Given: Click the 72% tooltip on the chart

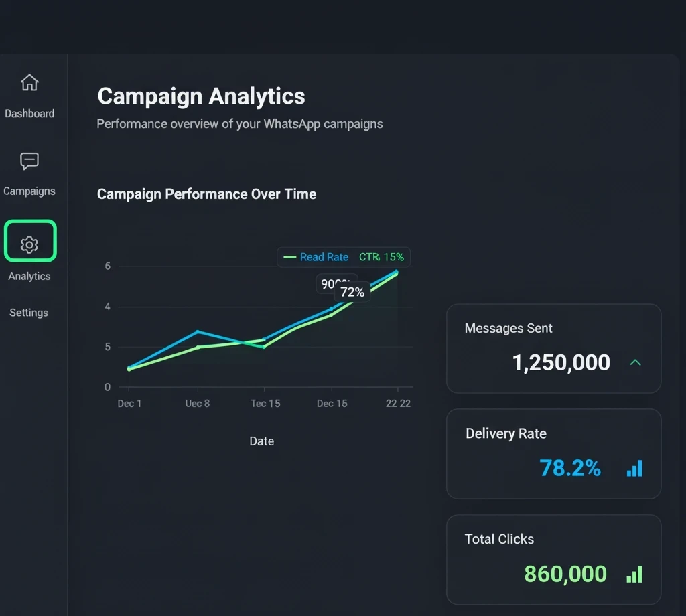Looking at the screenshot, I should pyautogui.click(x=352, y=291).
